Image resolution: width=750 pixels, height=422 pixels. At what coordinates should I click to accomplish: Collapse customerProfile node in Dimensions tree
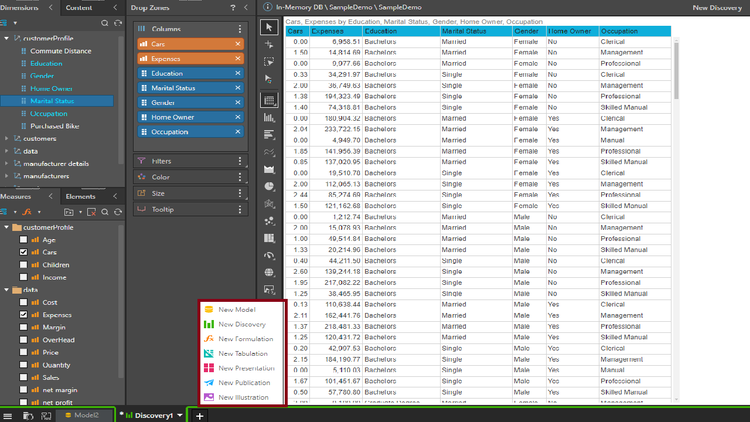click(x=6, y=38)
